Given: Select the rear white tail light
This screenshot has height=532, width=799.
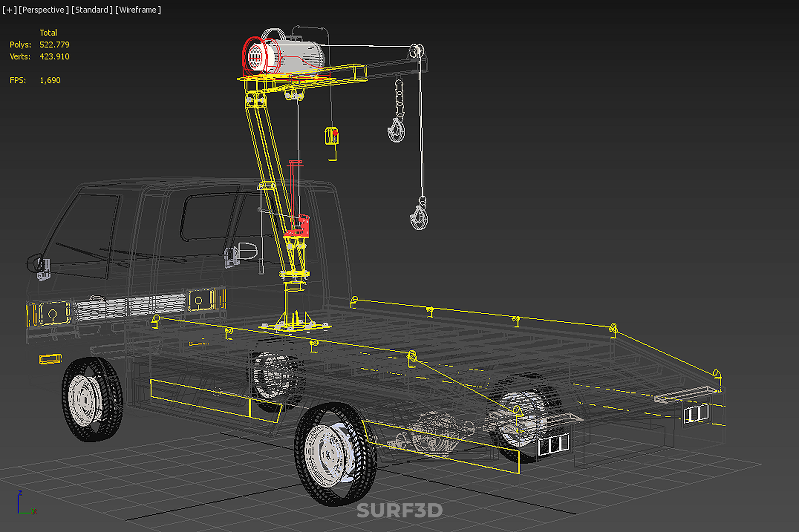Looking at the screenshot, I should [553, 445].
